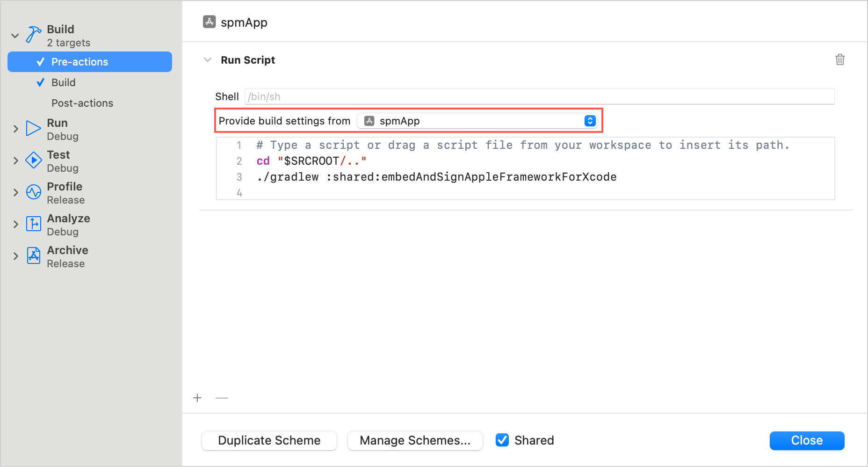Click the Archive box icon
The image size is (868, 467).
33,255
